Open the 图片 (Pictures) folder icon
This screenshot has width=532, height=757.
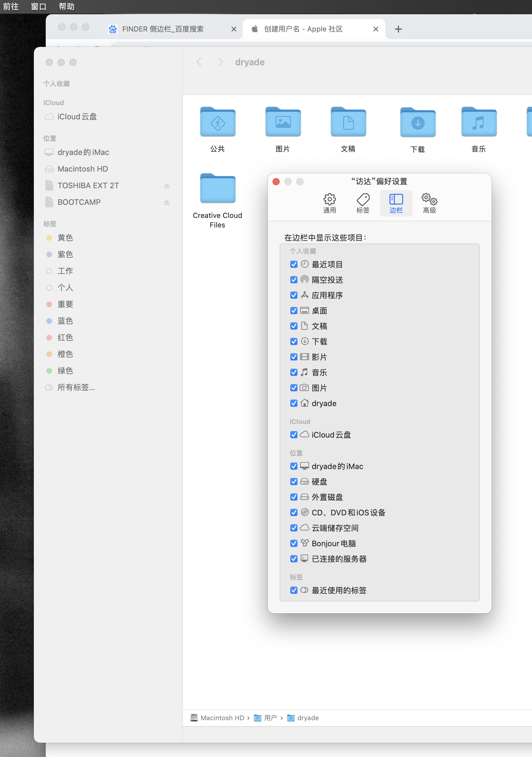[x=283, y=122]
